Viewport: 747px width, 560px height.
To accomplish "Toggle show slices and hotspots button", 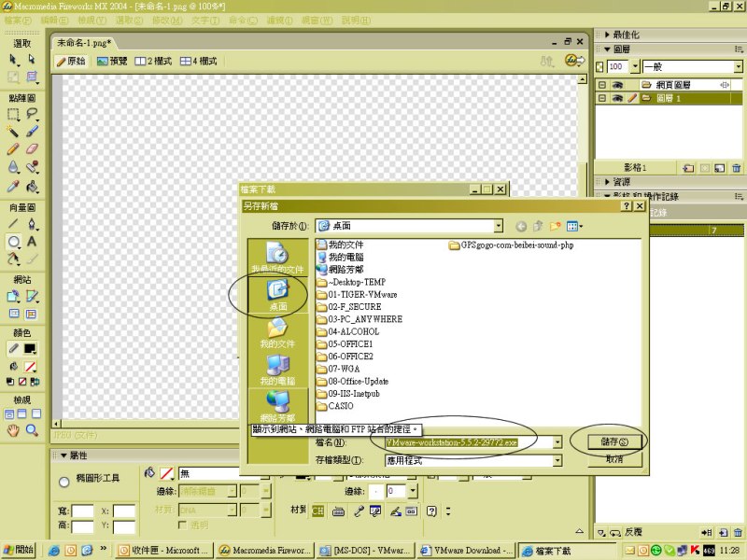I will 31,314.
